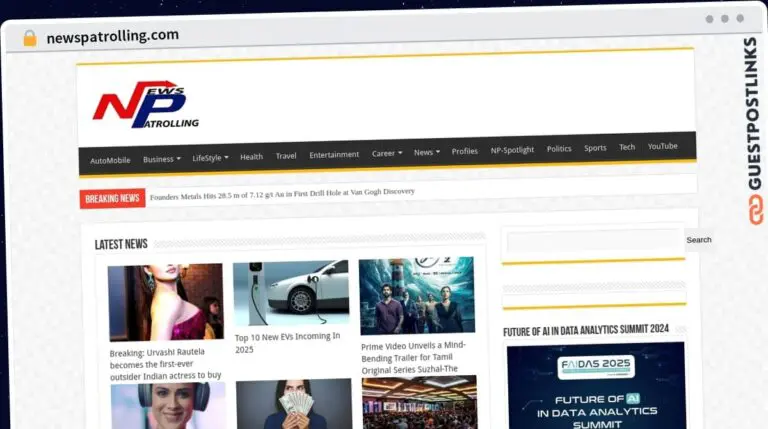Viewport: 768px width, 429px height.
Task: Click the Prime Video Suzhal trailer headline
Action: [x=415, y=357]
